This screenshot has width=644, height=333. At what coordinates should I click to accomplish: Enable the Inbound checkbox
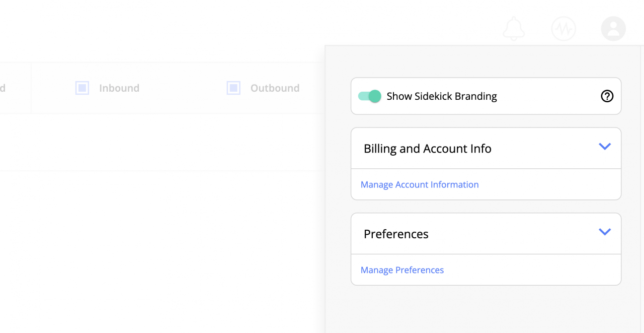[x=82, y=88]
